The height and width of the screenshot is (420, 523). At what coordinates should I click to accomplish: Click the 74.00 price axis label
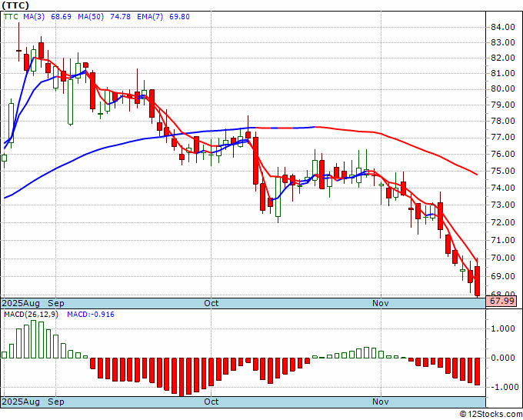(x=503, y=188)
